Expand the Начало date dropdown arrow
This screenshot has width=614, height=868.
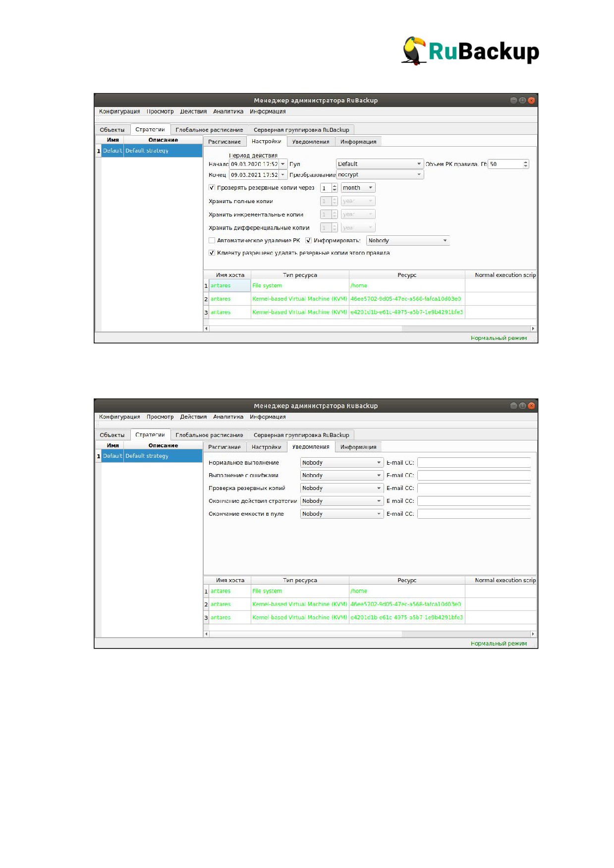pyautogui.click(x=283, y=164)
